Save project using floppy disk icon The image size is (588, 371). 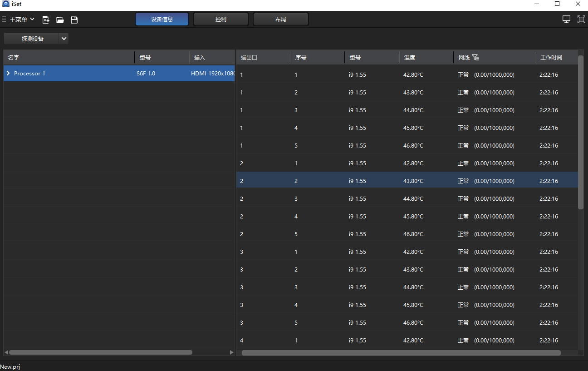[x=74, y=20]
